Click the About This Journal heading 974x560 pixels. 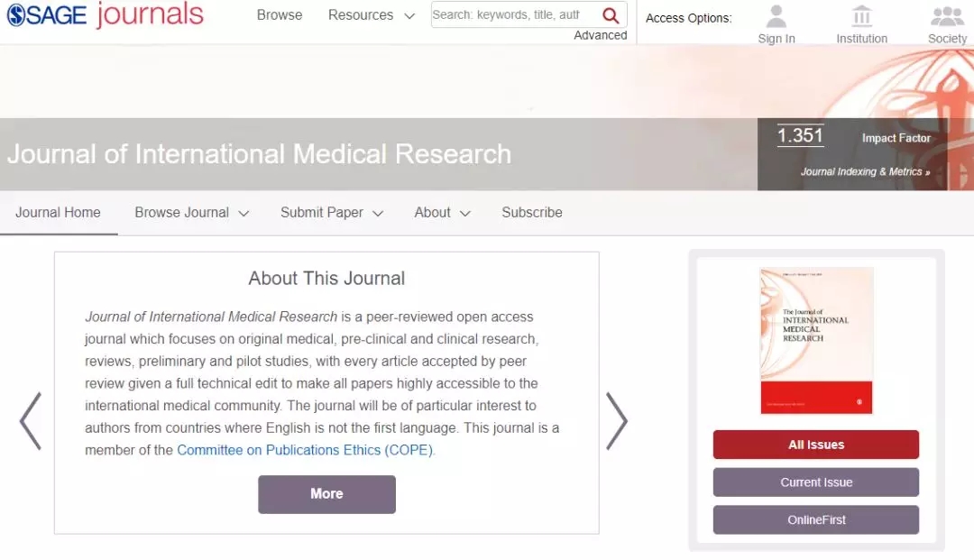click(326, 278)
